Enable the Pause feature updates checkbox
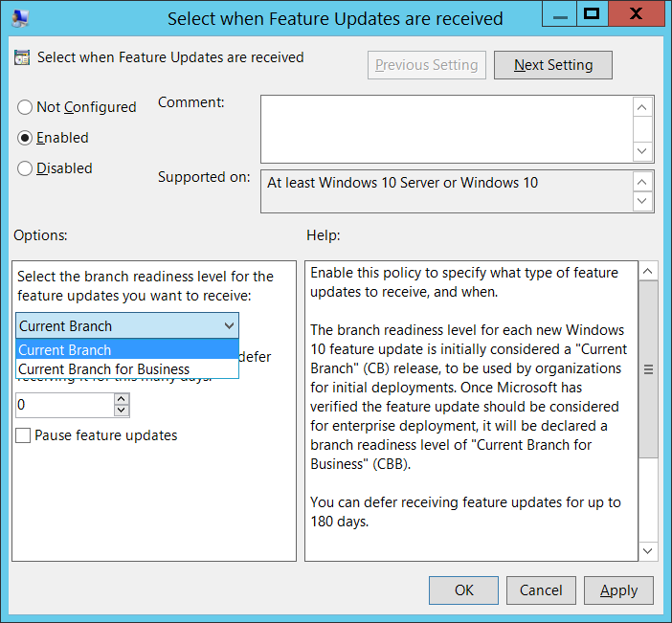The height and width of the screenshot is (623, 672). (x=24, y=435)
